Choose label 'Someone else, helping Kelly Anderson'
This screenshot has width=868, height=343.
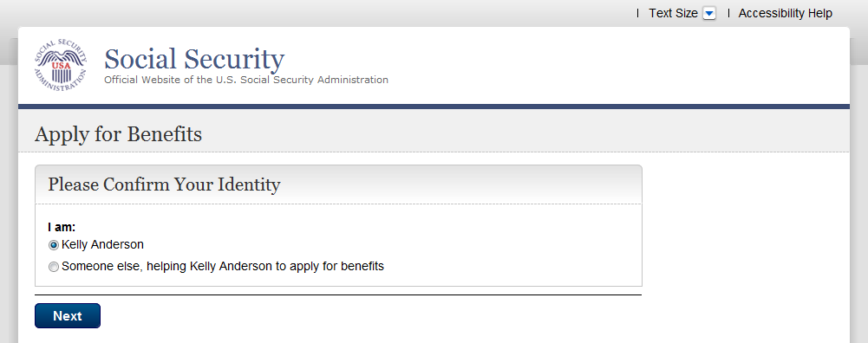[223, 266]
